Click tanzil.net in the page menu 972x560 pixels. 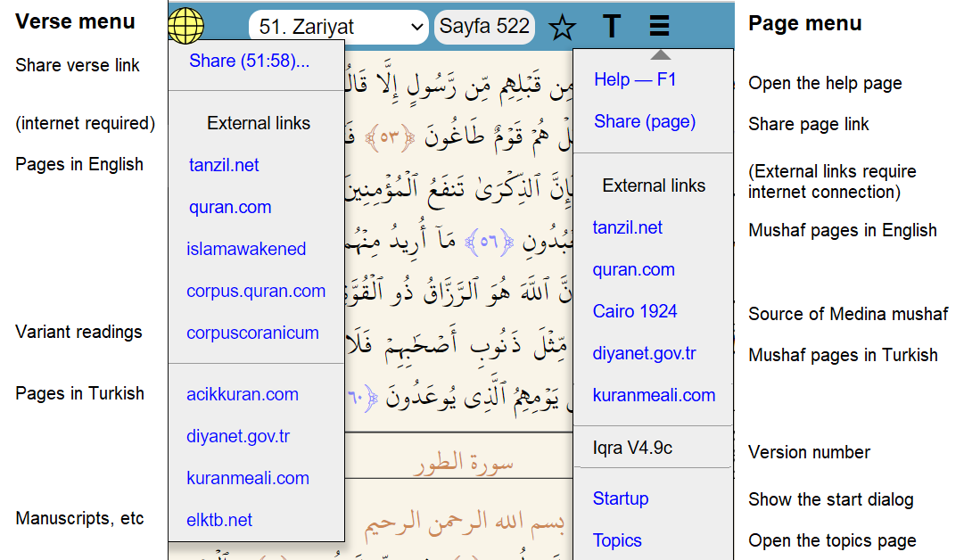coord(628,227)
